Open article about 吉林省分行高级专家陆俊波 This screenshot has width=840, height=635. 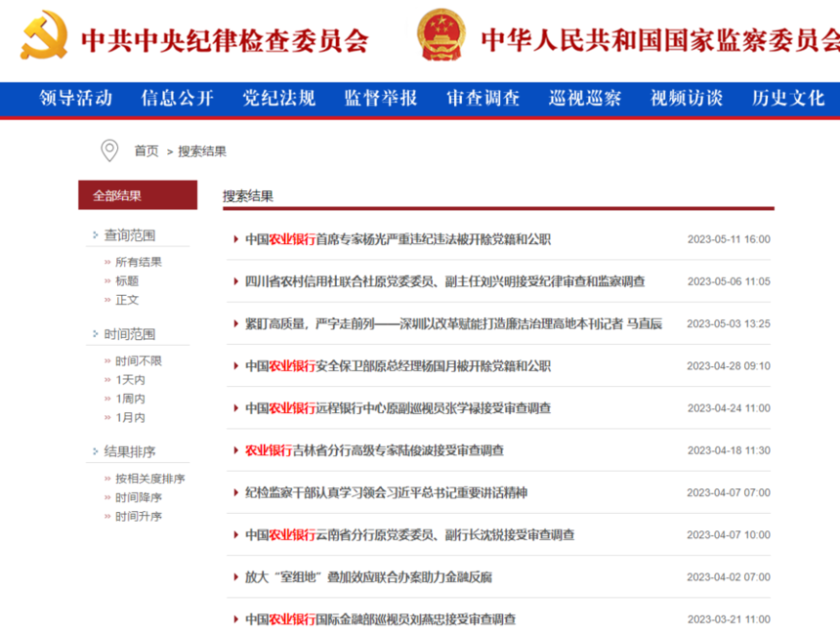374,450
